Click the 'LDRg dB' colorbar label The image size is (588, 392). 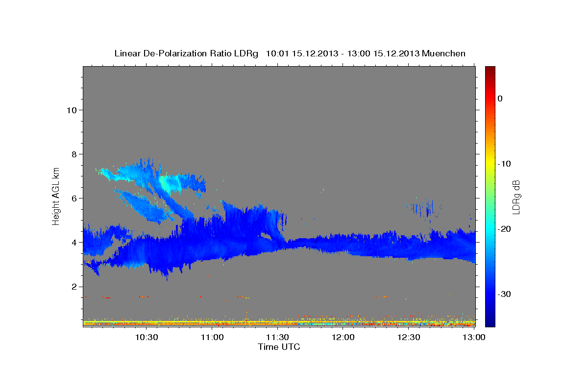point(516,197)
